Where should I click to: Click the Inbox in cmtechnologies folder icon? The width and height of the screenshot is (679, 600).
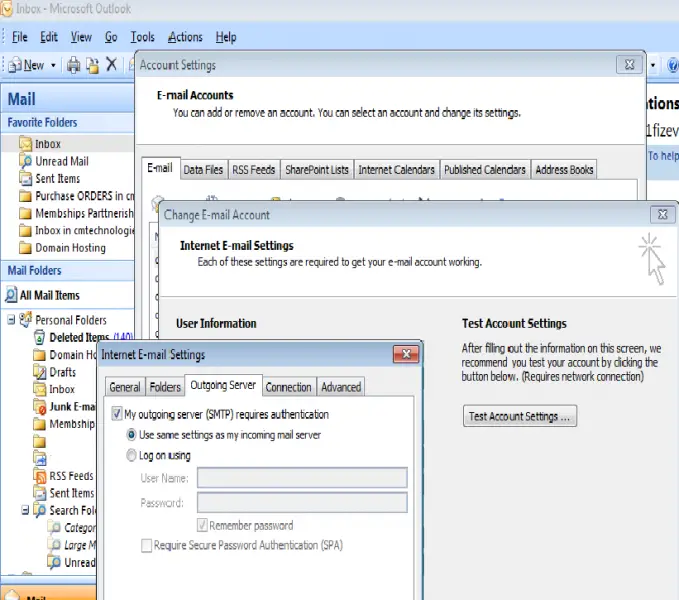click(x=26, y=231)
